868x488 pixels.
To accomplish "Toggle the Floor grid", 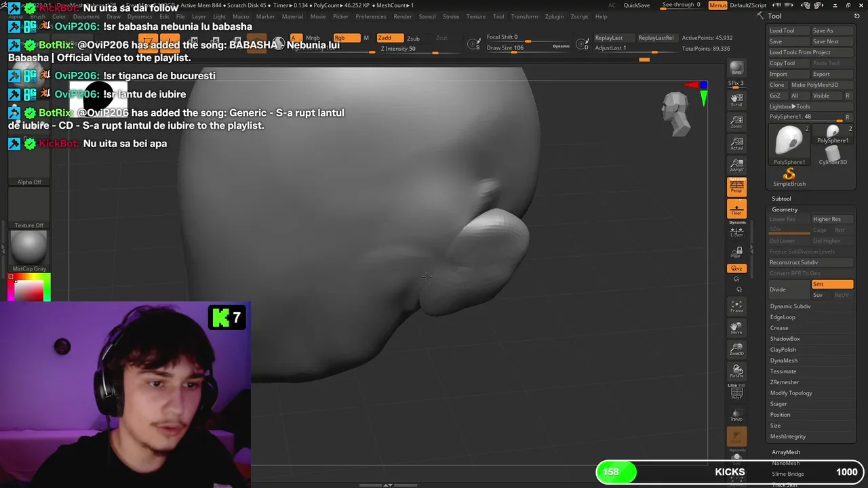I will click(x=736, y=208).
